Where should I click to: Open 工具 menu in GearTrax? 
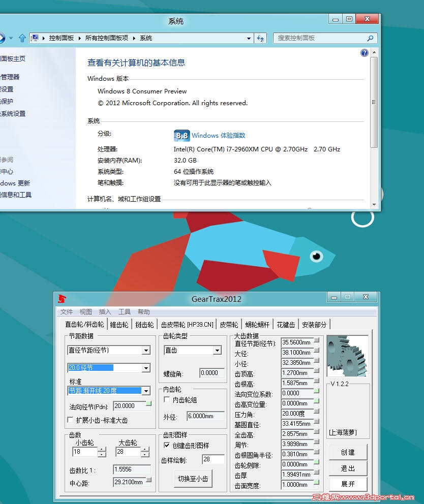tap(124, 312)
